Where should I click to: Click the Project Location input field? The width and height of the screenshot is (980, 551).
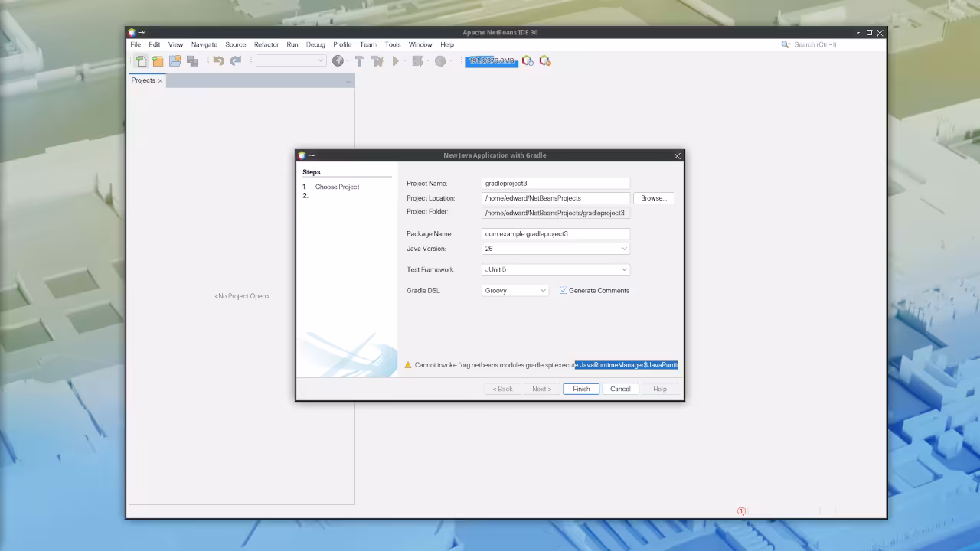tap(556, 198)
